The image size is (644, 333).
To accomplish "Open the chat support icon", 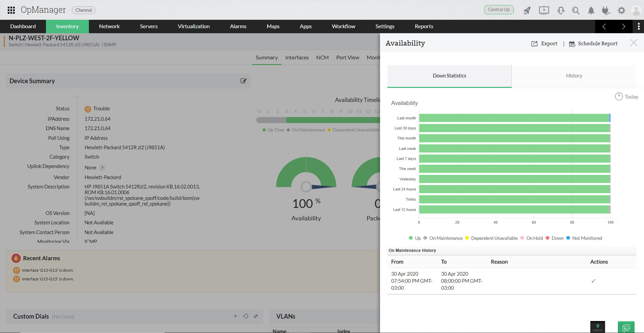I will point(626,328).
